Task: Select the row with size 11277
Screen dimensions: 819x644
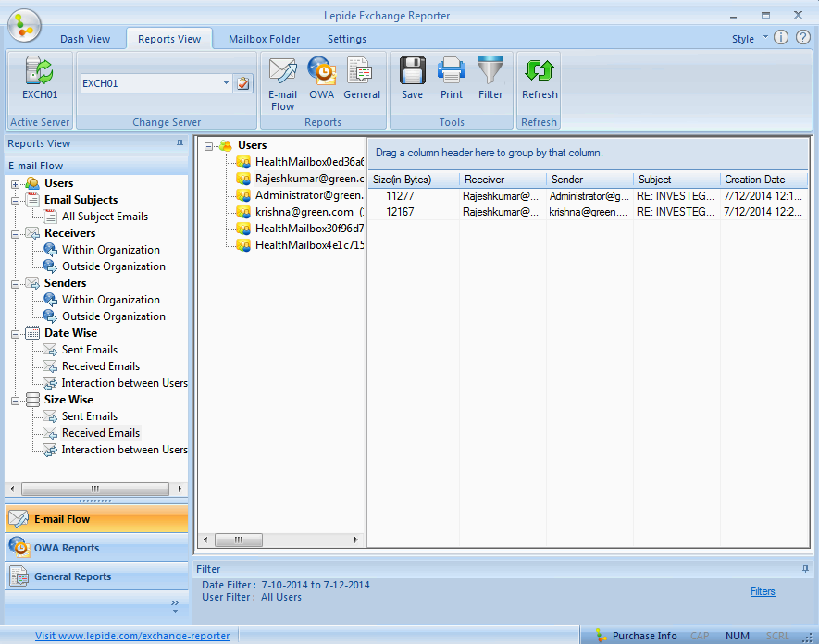Action: click(x=588, y=196)
